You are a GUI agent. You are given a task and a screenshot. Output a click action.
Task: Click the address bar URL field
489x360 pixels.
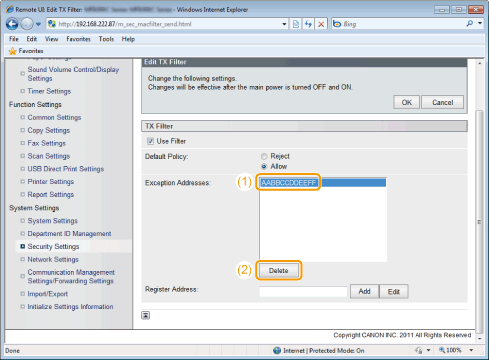163,24
